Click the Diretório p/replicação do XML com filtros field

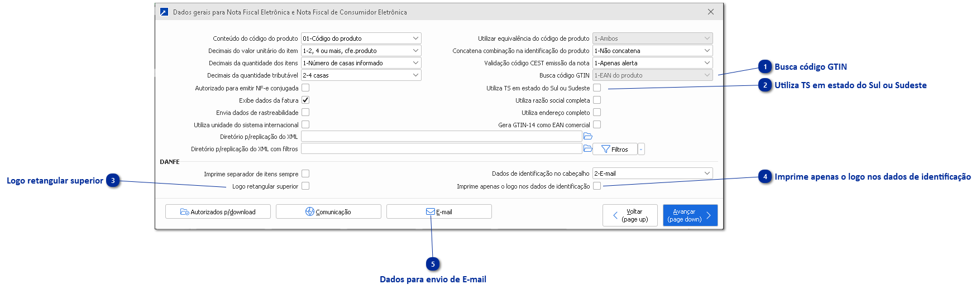pyautogui.click(x=442, y=148)
